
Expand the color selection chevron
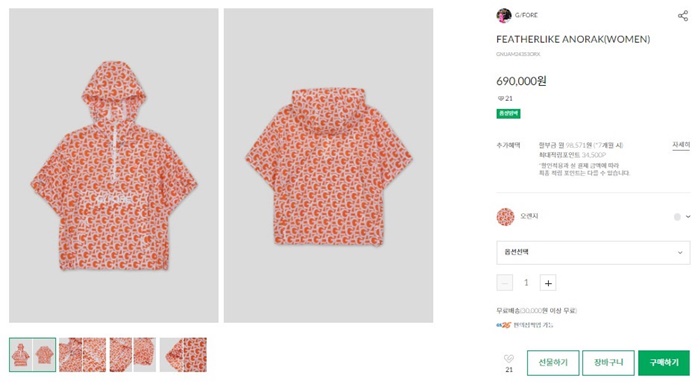(688, 216)
